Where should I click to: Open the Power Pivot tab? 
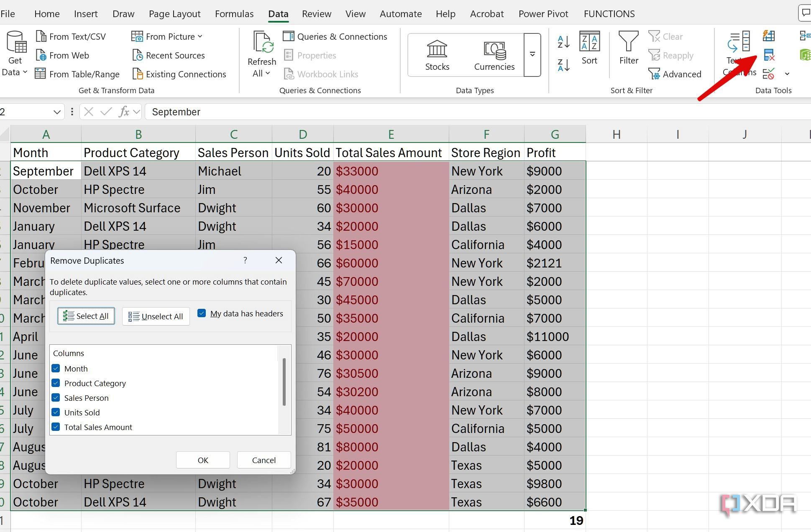543,13
